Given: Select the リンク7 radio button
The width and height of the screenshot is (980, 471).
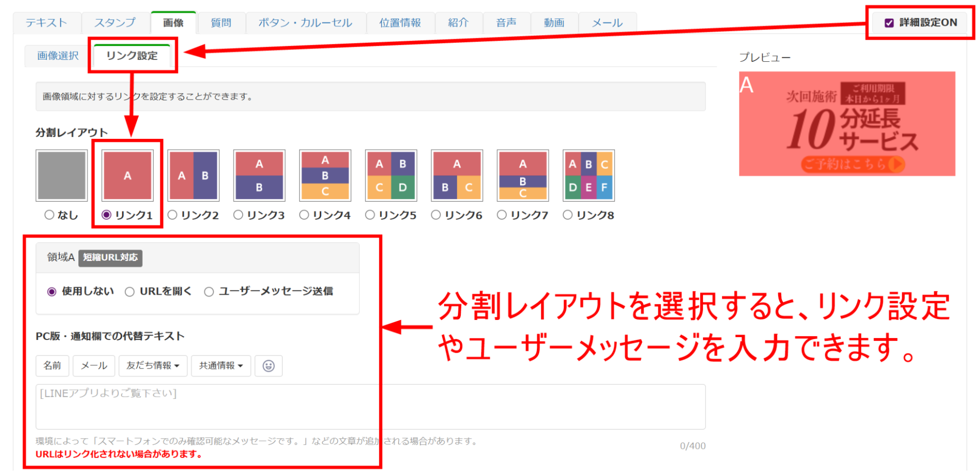Looking at the screenshot, I should (502, 214).
